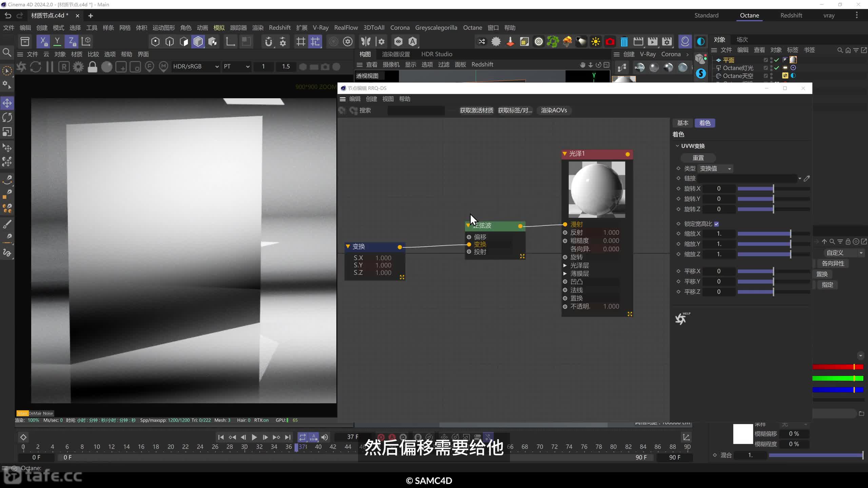Go to start of timeline
Viewport: 868px width, 488px height.
coord(221,437)
